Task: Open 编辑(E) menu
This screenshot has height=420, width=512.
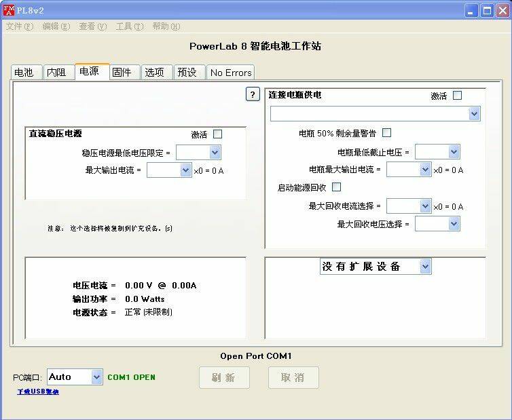Action: click(56, 26)
